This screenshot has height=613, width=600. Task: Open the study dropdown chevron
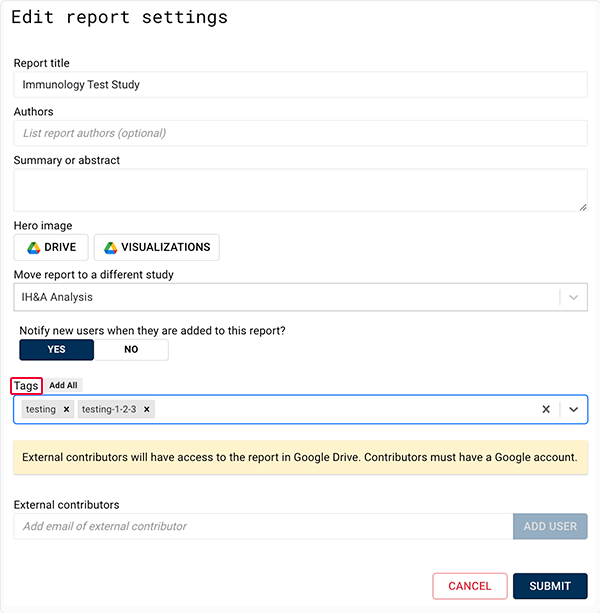point(574,297)
